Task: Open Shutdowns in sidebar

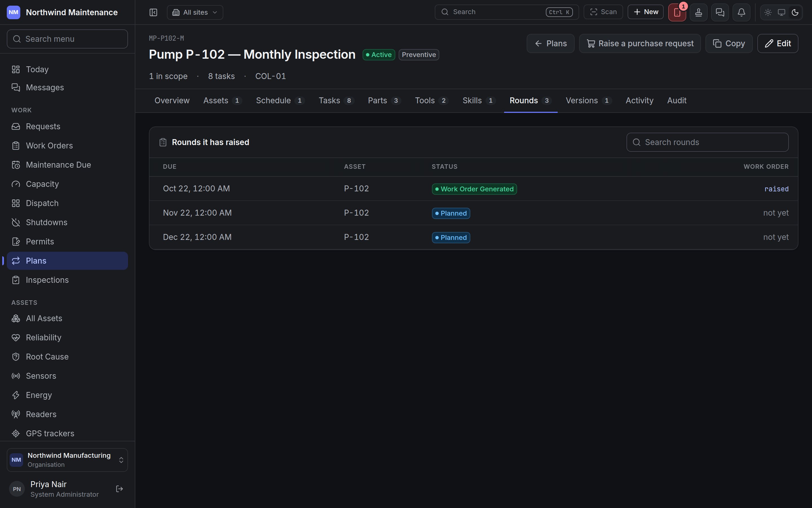Action: (67, 222)
